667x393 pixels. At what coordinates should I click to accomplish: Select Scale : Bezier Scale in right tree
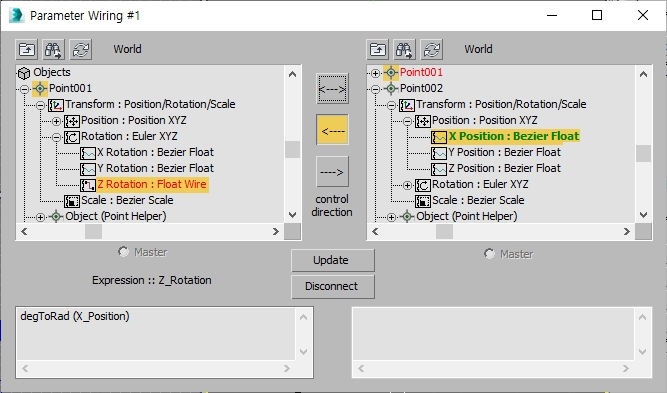tap(478, 200)
